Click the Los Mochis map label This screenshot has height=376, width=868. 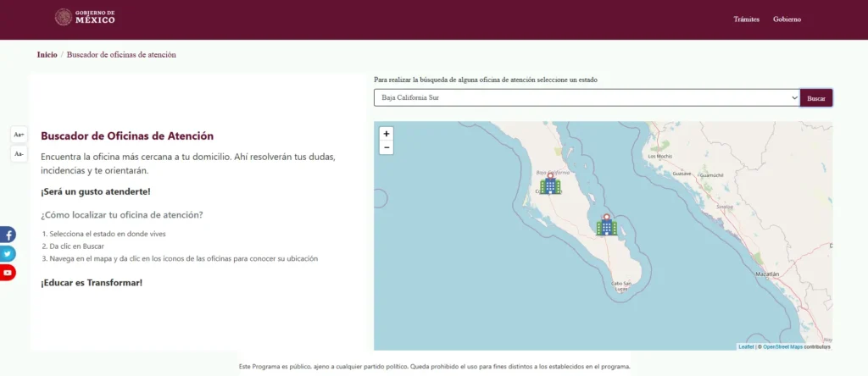659,157
